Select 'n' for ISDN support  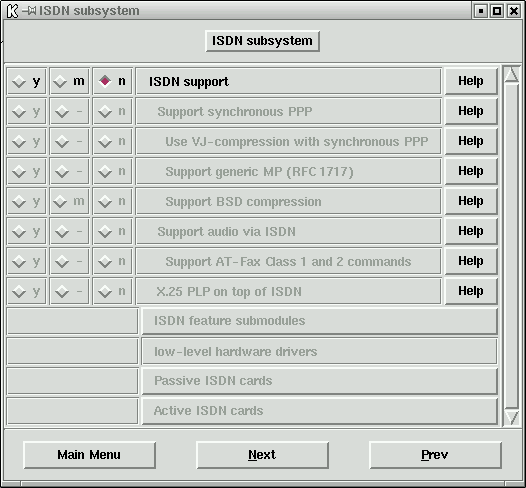112,81
